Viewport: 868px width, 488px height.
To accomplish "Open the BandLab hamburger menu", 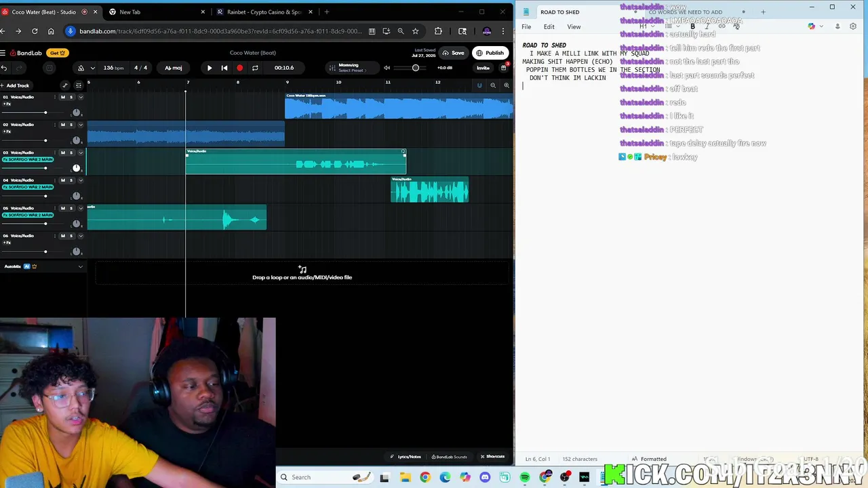I will (3, 53).
